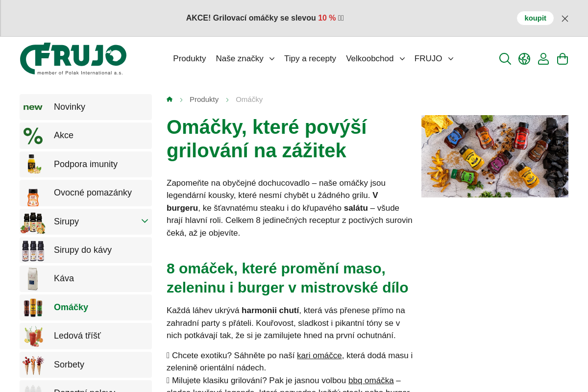588x392 pixels.
Task: Click the sauces bottles photo
Action: pyautogui.click(x=495, y=156)
